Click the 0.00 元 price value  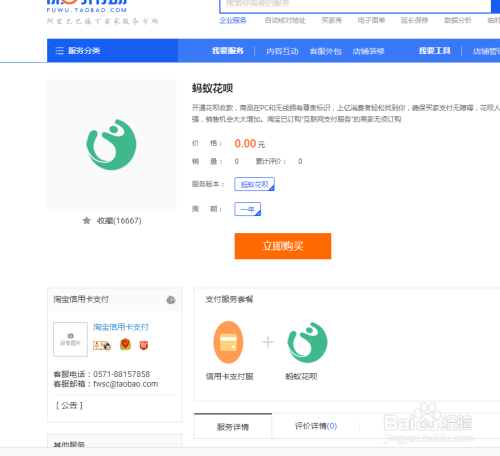pos(250,143)
